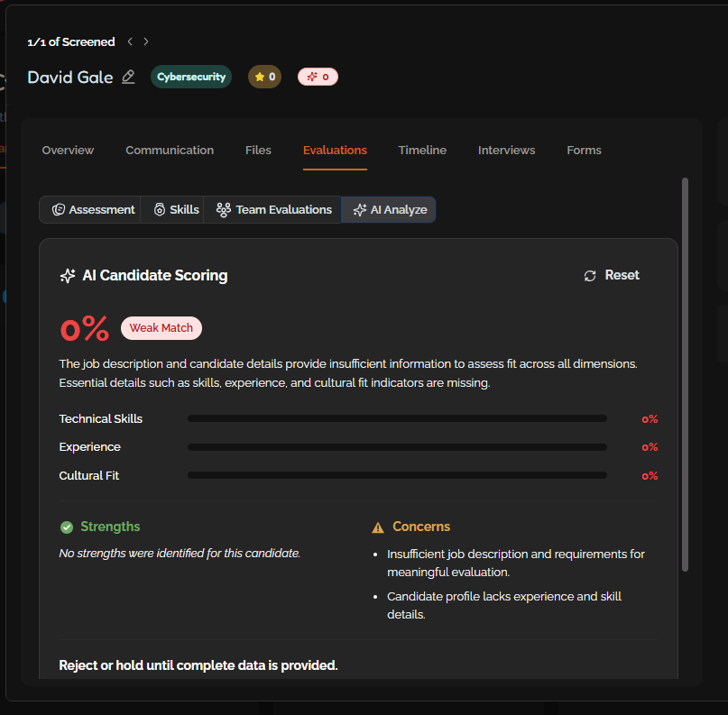This screenshot has width=728, height=715.
Task: Open the Interviews tab
Action: [507, 151]
